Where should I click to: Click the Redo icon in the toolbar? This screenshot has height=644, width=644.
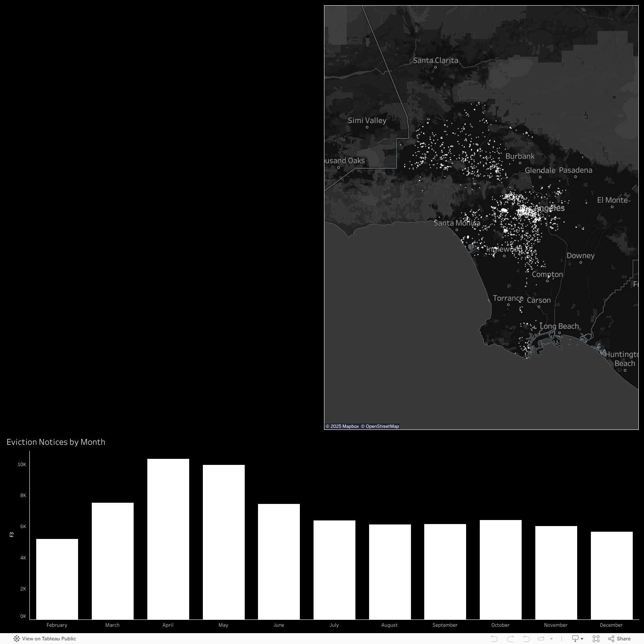[510, 639]
